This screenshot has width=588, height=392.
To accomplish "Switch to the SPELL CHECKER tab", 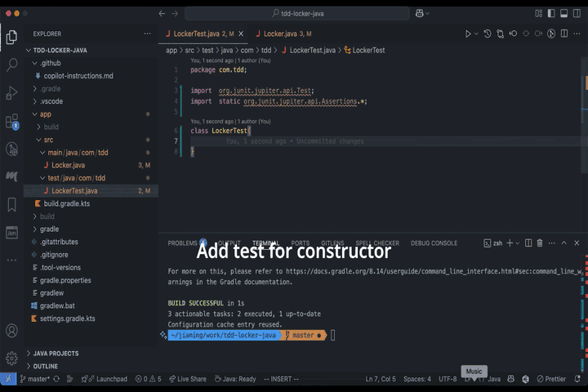I will pyautogui.click(x=377, y=243).
